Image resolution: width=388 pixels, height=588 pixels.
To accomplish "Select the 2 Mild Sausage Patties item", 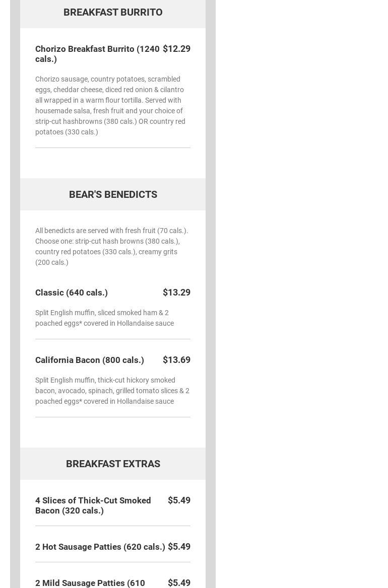I will (x=90, y=583).
